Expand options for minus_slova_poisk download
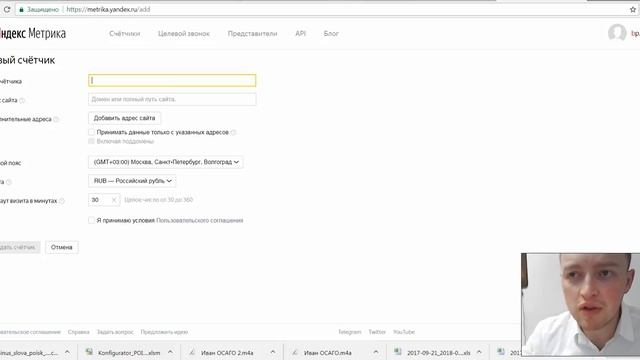Image resolution: width=640 pixels, height=360 pixels. (x=67, y=352)
